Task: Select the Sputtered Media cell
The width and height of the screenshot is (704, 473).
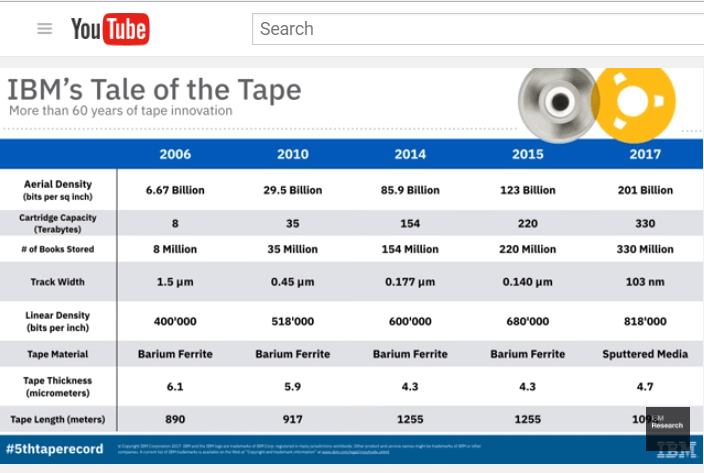Action: coord(645,354)
